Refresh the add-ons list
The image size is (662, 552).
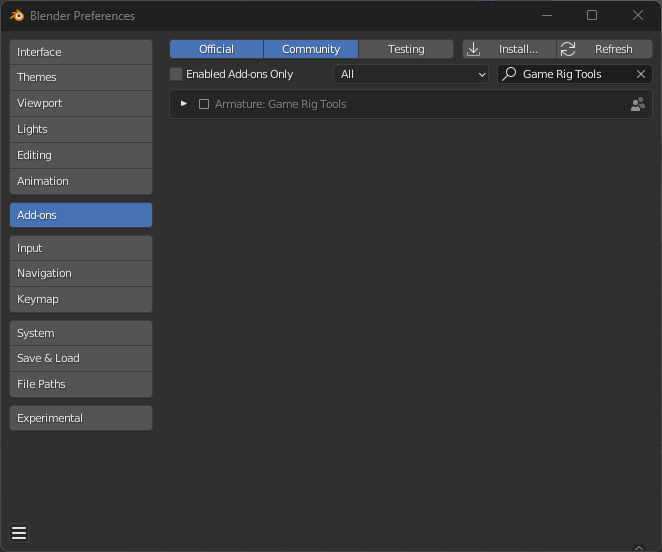tap(605, 49)
